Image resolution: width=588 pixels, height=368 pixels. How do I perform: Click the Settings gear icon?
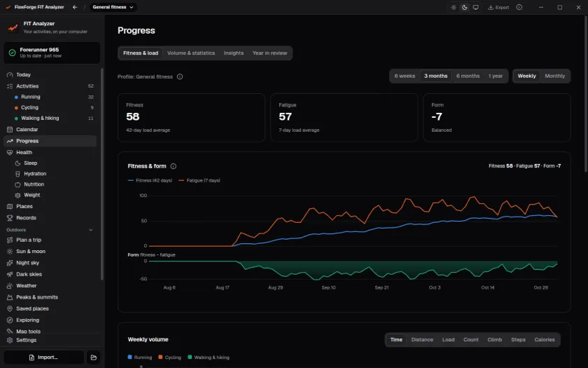point(10,340)
